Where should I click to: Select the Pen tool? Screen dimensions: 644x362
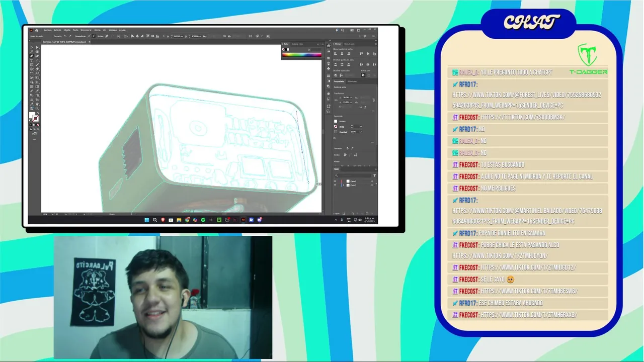coord(32,56)
